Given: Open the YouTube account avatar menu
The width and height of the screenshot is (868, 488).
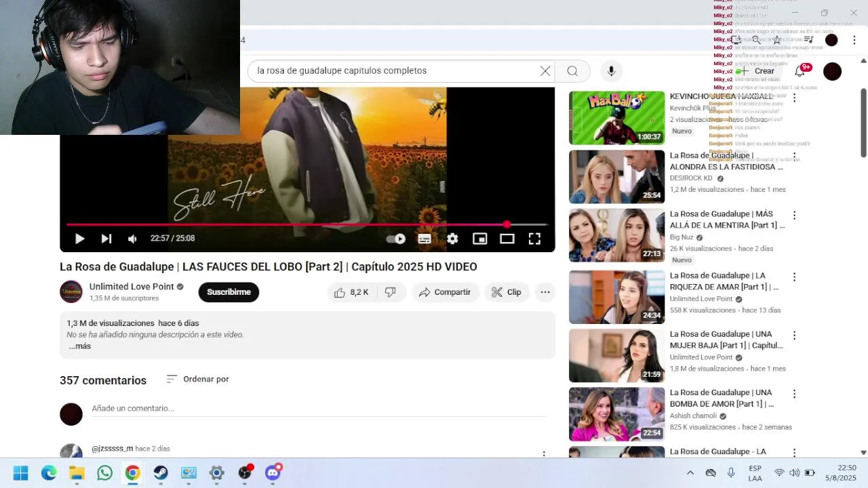Looking at the screenshot, I should (x=832, y=71).
